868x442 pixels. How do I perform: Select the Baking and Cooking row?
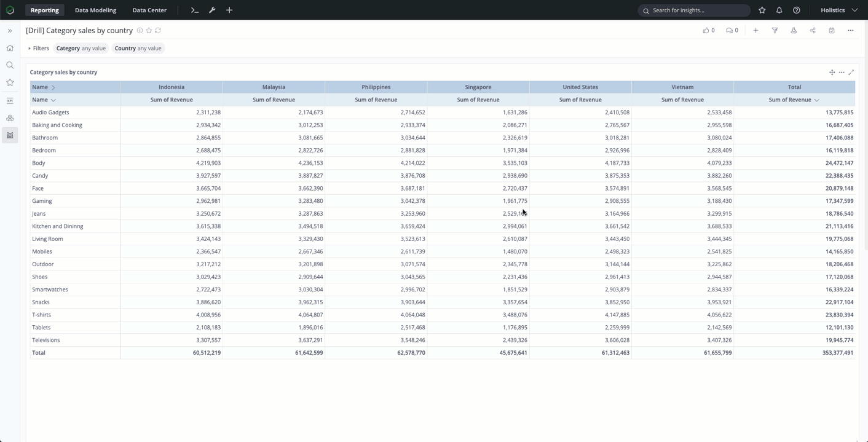[x=442, y=125]
